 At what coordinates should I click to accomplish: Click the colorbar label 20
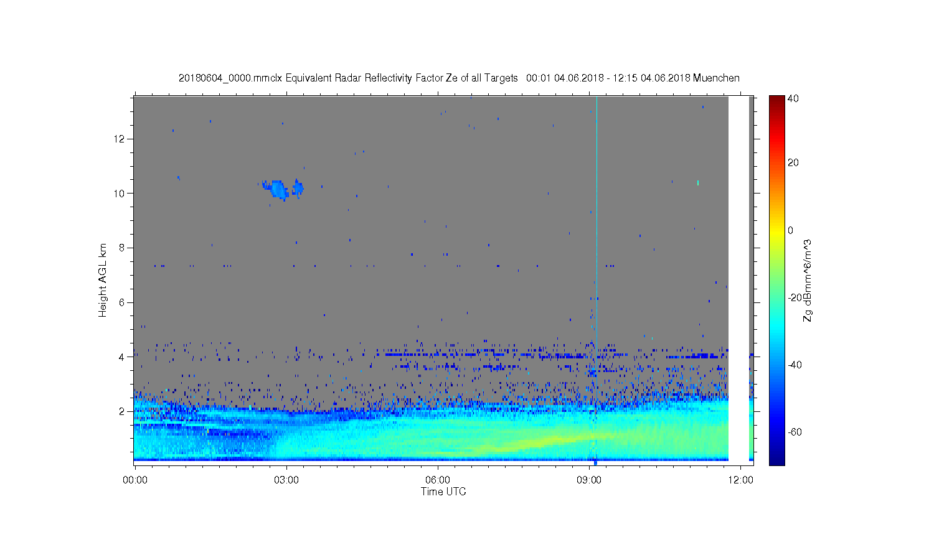pyautogui.click(x=793, y=163)
